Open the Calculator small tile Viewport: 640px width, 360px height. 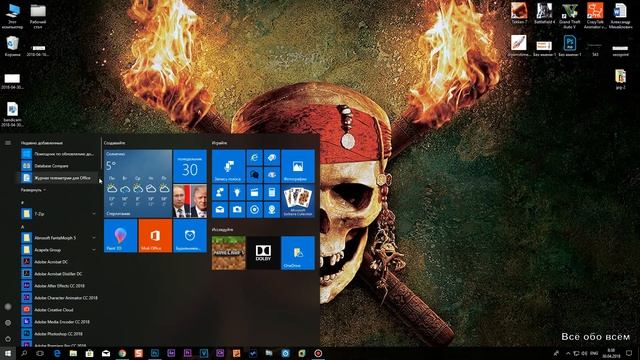(272, 192)
